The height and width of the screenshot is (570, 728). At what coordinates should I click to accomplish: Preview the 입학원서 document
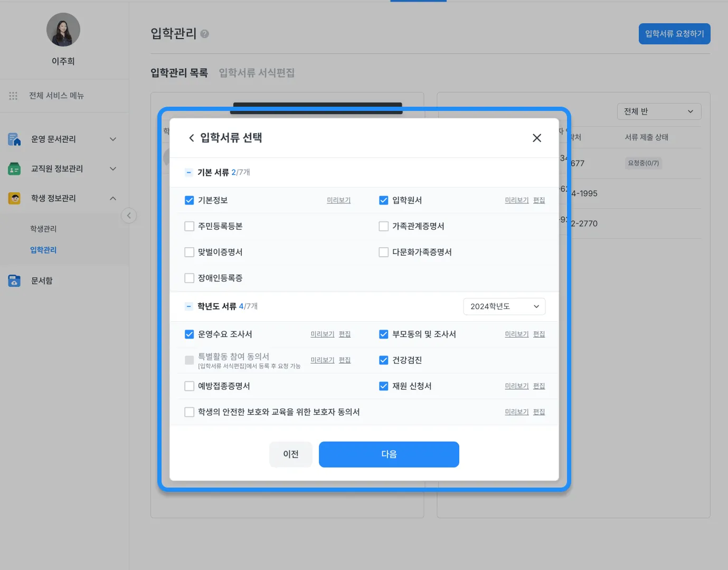click(516, 200)
